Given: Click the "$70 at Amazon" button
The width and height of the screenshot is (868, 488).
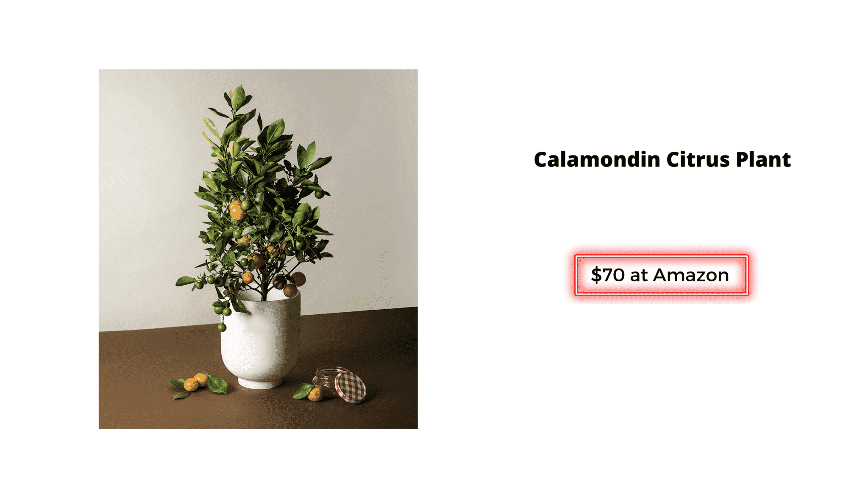Looking at the screenshot, I should (661, 275).
